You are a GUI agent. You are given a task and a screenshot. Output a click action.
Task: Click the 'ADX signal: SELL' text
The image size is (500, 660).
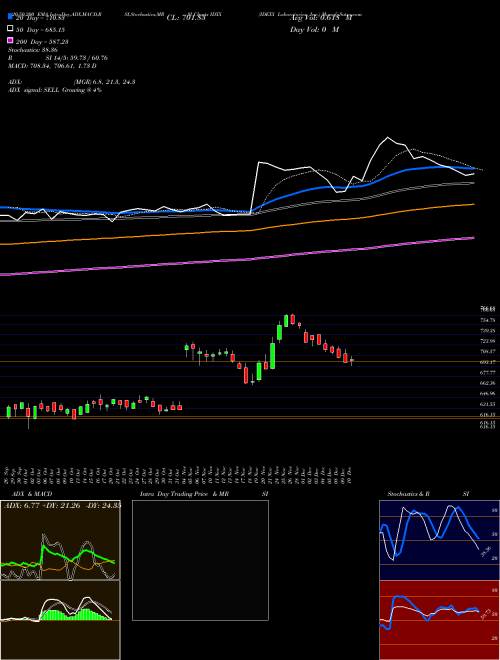click(x=35, y=90)
